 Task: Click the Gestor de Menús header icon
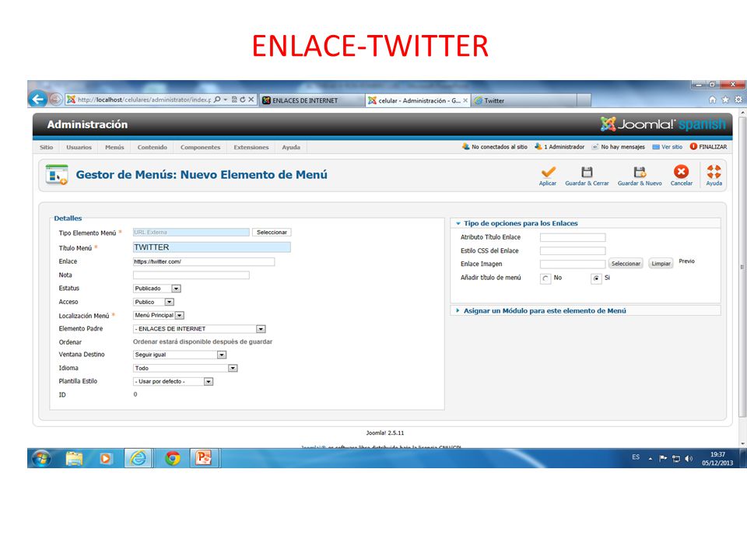tap(57, 174)
